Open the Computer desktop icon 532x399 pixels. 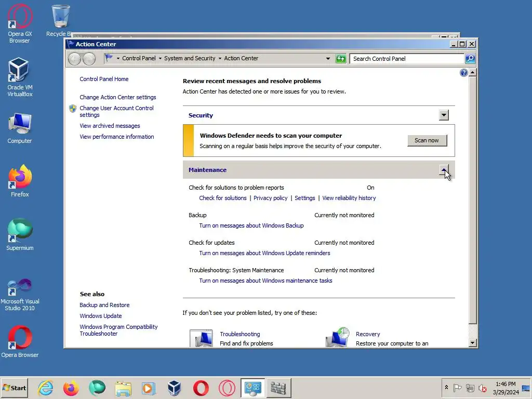pos(20,129)
